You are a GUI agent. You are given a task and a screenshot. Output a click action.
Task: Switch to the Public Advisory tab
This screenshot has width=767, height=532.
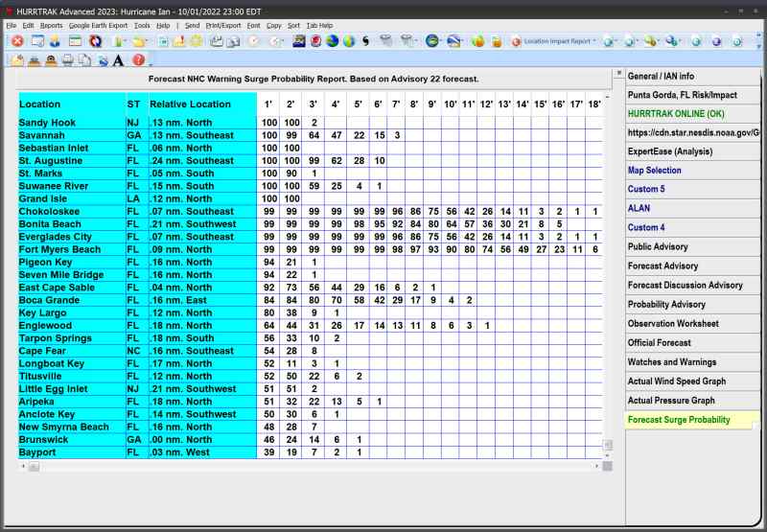[658, 246]
